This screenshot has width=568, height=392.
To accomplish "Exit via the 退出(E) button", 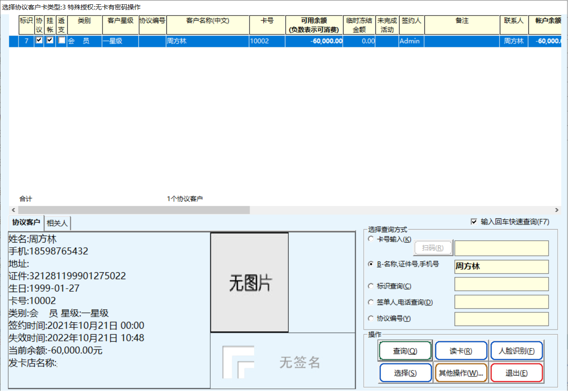I will point(517,373).
